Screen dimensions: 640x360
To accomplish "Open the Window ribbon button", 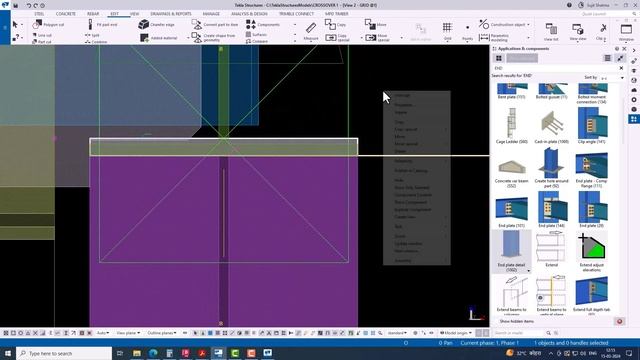I will 626,31.
